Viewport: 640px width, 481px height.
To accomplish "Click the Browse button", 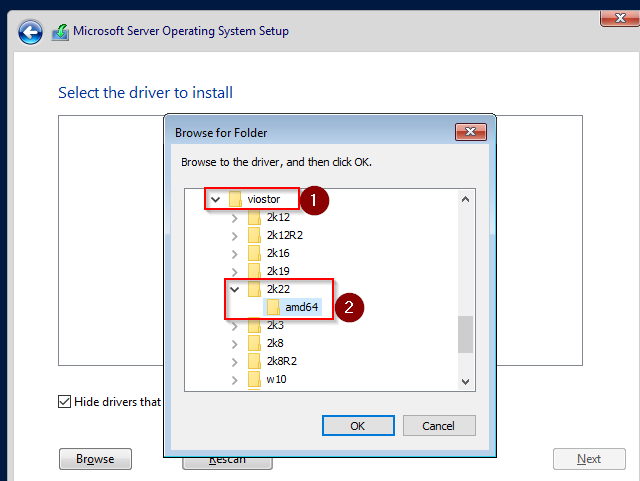I will pos(95,459).
